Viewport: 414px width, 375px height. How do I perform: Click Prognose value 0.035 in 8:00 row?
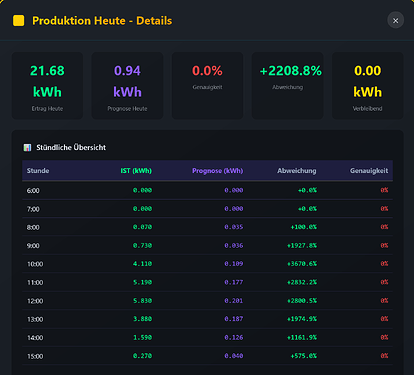[x=234, y=227]
